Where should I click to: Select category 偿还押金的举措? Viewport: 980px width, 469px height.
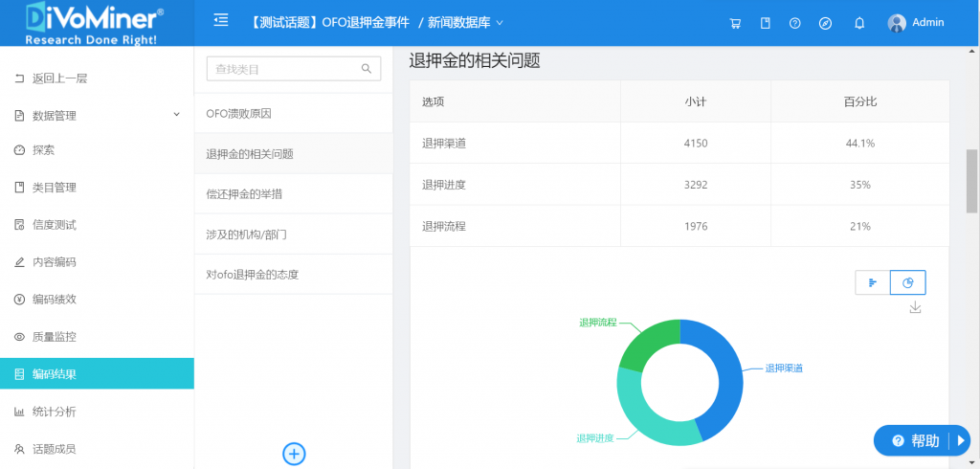pyautogui.click(x=294, y=194)
